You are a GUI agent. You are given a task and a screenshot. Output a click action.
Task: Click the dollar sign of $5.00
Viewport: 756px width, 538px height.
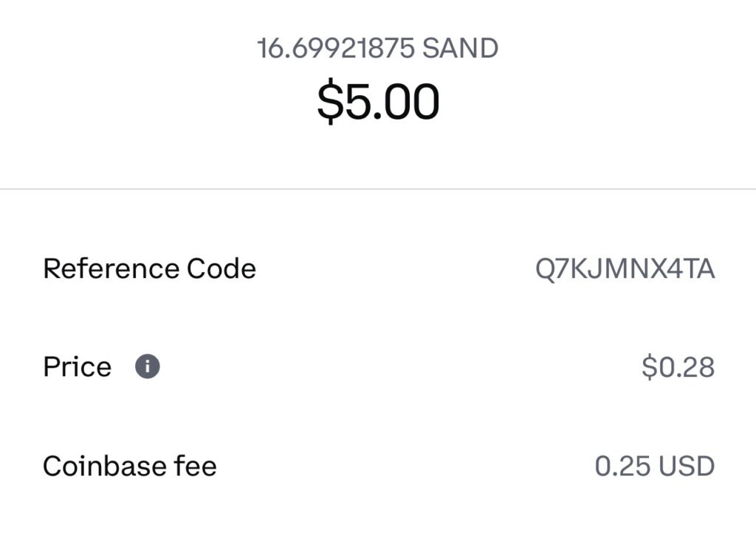tap(329, 102)
